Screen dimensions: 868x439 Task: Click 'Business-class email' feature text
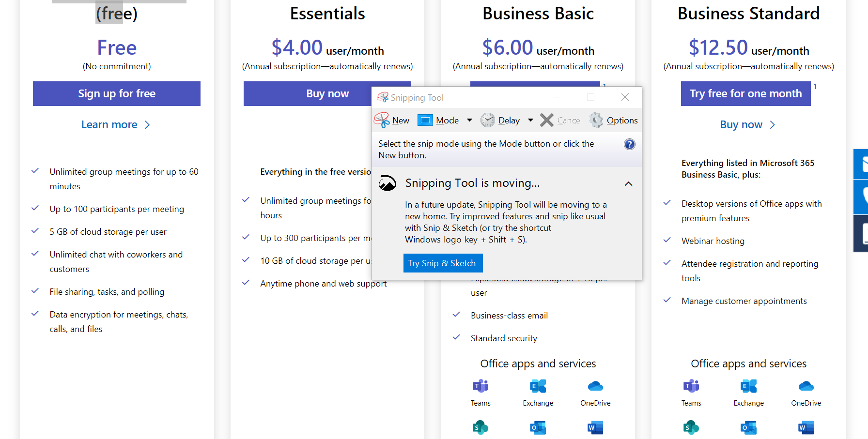click(509, 316)
